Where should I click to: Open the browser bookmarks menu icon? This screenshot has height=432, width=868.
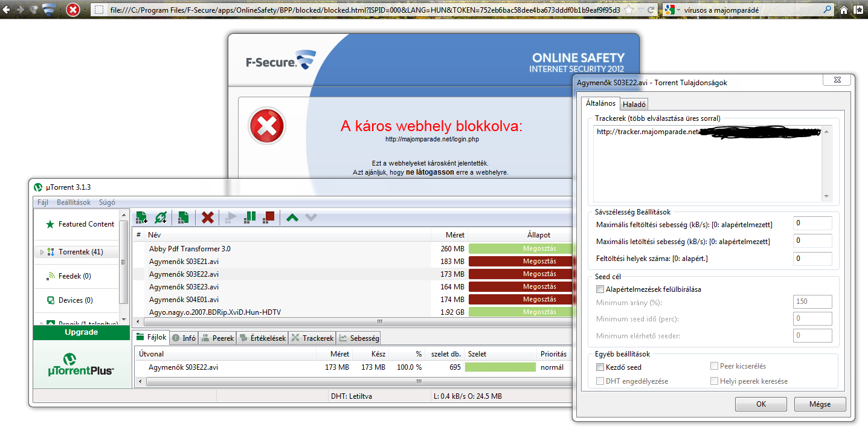[x=859, y=10]
